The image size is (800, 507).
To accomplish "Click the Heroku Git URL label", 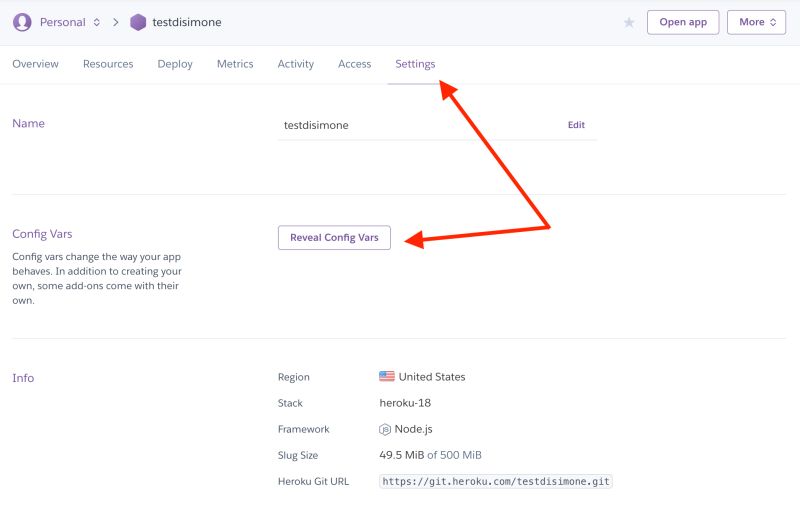I will point(313,481).
